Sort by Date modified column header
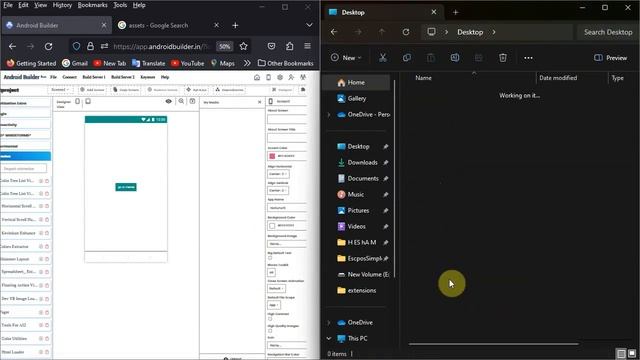This screenshot has width=640, height=360. pos(558,78)
